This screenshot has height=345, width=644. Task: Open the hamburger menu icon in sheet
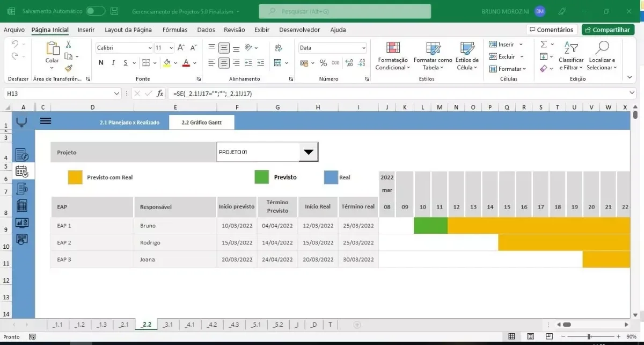pyautogui.click(x=46, y=121)
